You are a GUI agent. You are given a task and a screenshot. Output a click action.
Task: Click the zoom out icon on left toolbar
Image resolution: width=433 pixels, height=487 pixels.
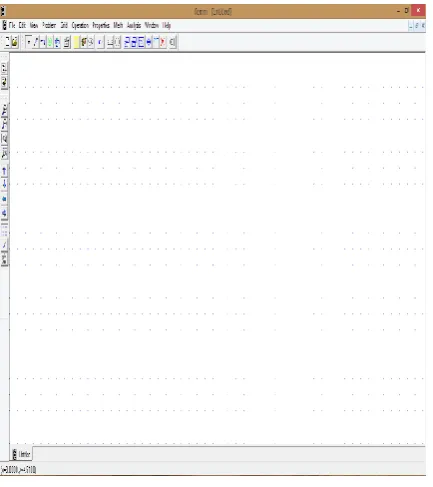tap(4, 125)
